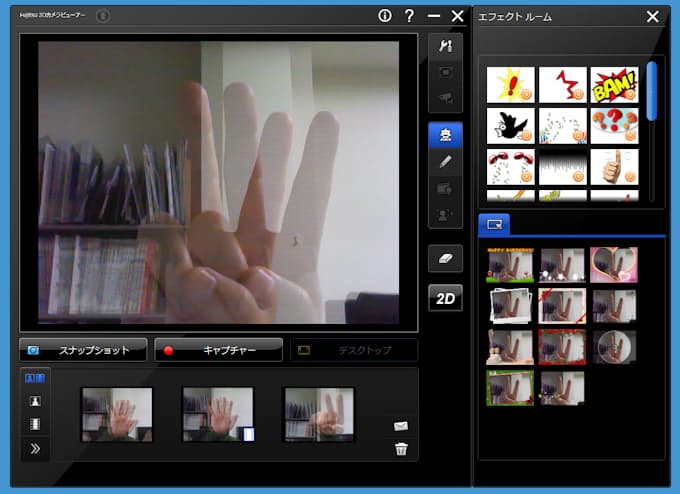Expand gallery with double chevron arrow
680x494 pixels.
pos(35,448)
